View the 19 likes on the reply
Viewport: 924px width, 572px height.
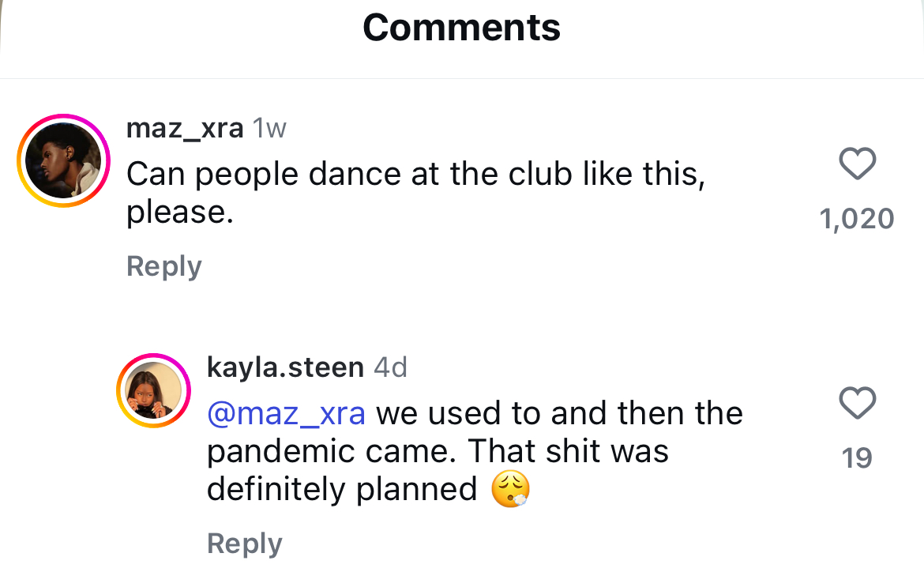857,457
